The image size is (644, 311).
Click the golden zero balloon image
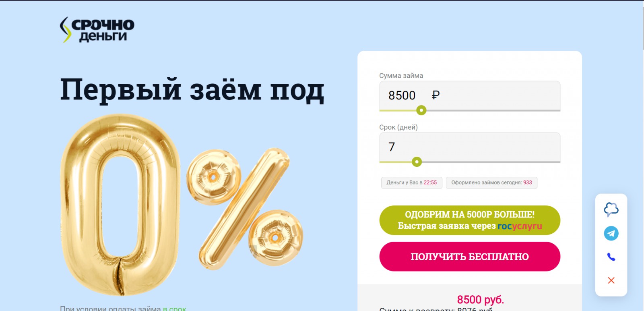coord(120,204)
